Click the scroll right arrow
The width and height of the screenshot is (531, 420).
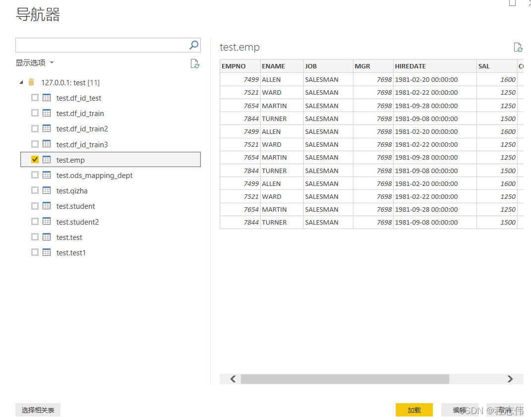[510, 379]
